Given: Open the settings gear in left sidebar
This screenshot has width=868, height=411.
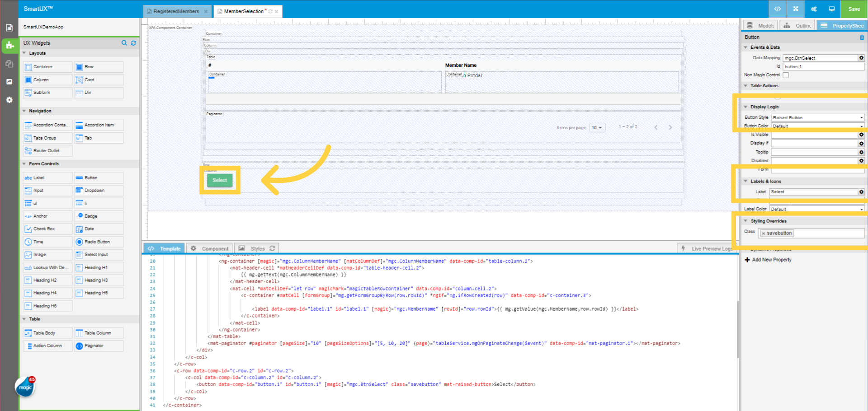Looking at the screenshot, I should (x=9, y=100).
